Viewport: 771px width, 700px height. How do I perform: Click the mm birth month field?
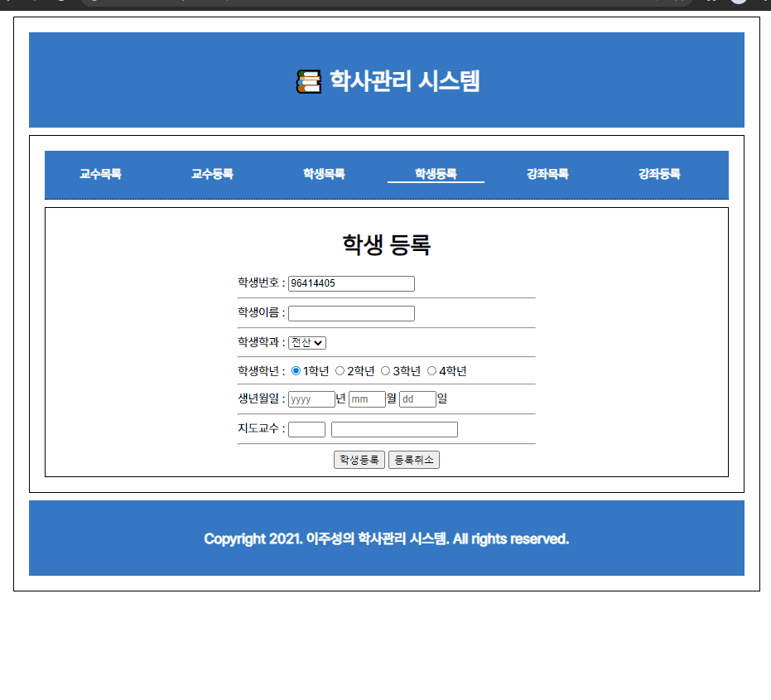coord(367,399)
